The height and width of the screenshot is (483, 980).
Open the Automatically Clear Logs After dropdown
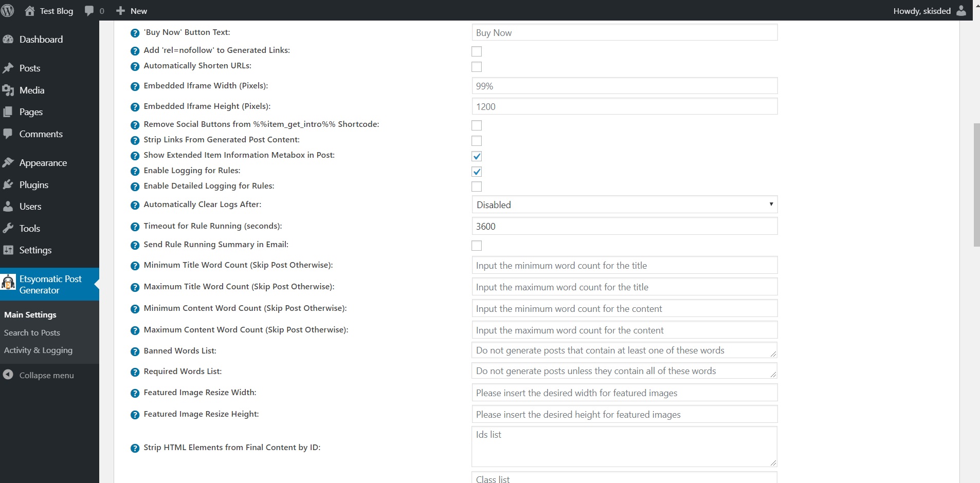click(x=624, y=204)
